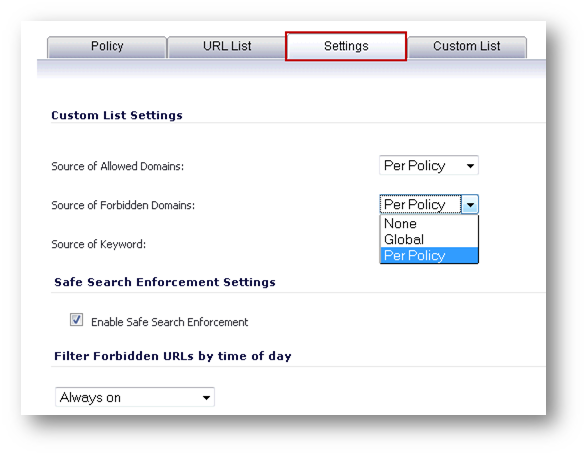
Task: Select the highlighted Settings tab
Action: click(346, 46)
